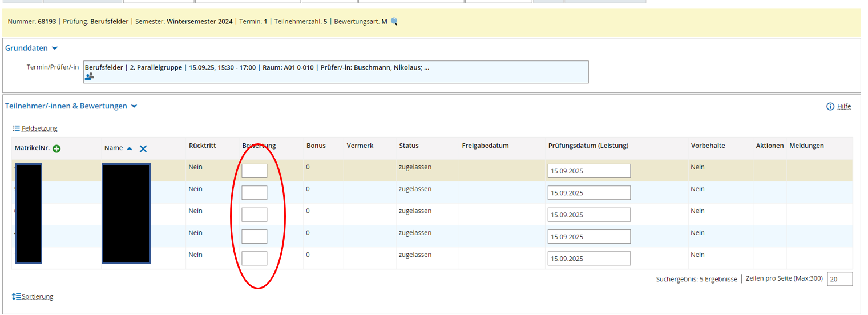
Task: Open the Feldsetzung link
Action: [39, 128]
